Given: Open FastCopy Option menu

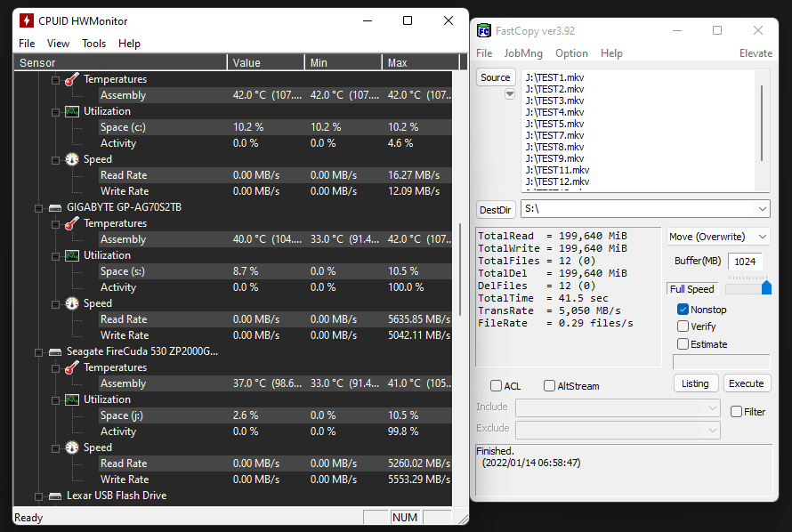Looking at the screenshot, I should 571,53.
